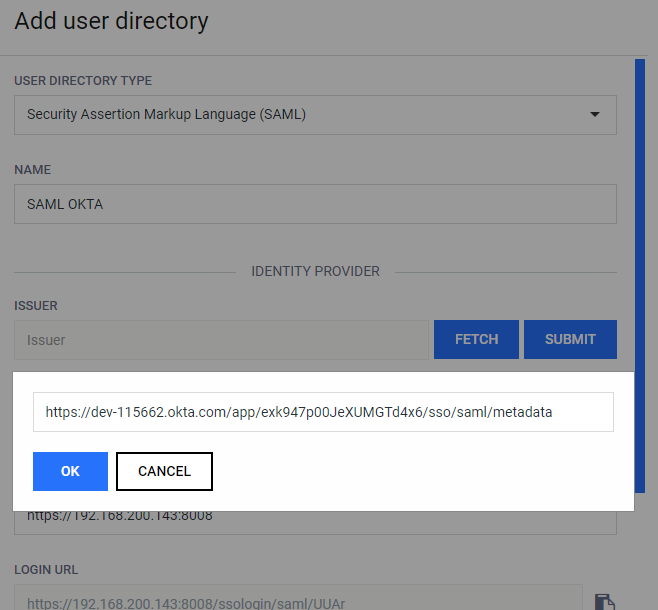Screen dimensions: 658x610
Task: Dismiss the dialog with CANCEL
Action: pyautogui.click(x=164, y=471)
